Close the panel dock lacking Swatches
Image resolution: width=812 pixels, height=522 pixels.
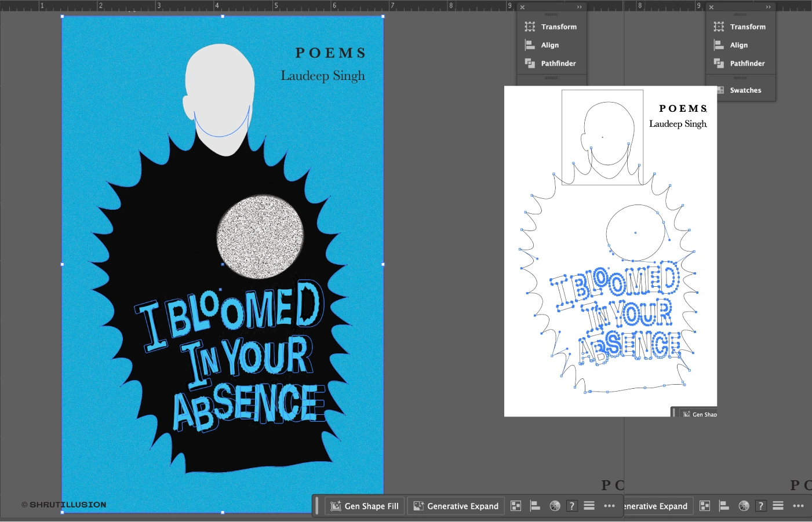click(x=522, y=8)
